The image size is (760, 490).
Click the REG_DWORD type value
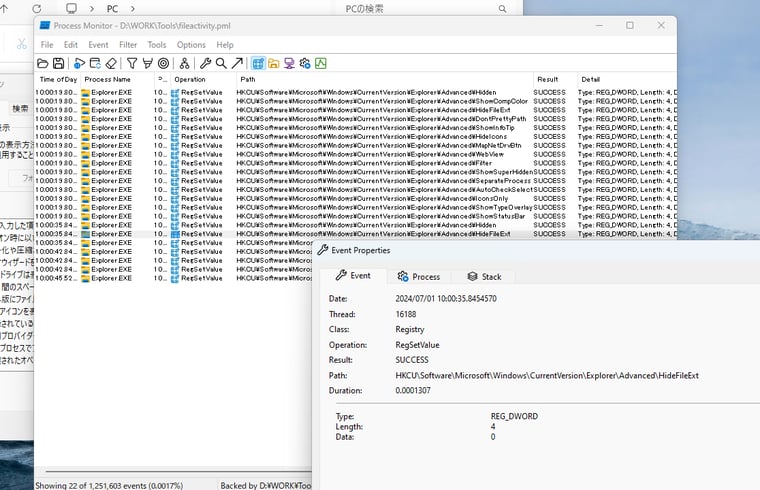pos(514,416)
